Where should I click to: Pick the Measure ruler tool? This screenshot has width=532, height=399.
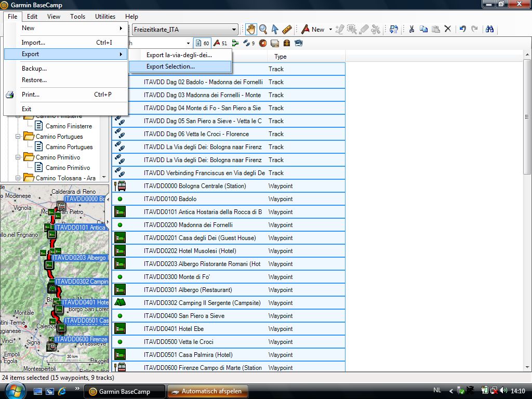click(287, 29)
